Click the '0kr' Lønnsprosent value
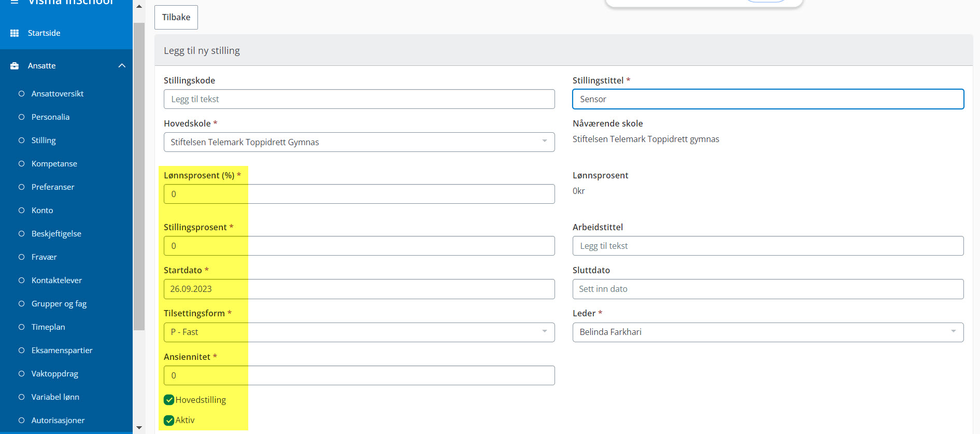 [x=579, y=191]
